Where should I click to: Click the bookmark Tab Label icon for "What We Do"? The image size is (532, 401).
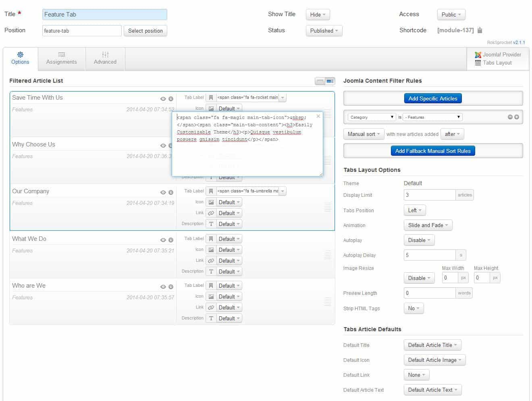tap(210, 238)
